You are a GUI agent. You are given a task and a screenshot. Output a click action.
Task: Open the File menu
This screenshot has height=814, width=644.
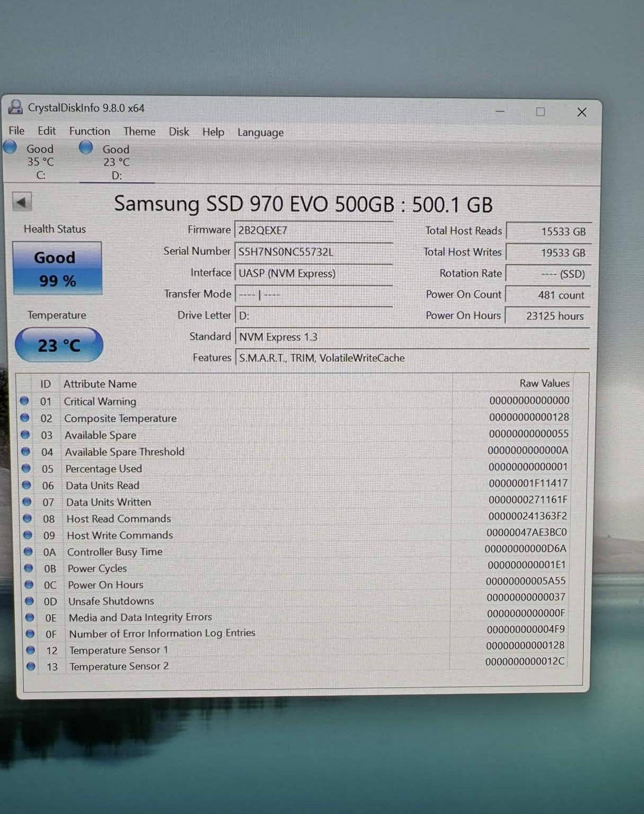point(16,130)
